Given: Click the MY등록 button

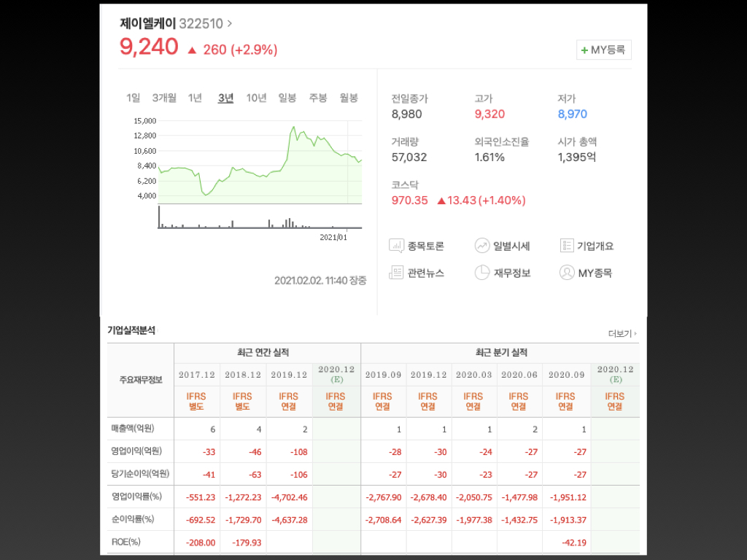Looking at the screenshot, I should [x=603, y=50].
